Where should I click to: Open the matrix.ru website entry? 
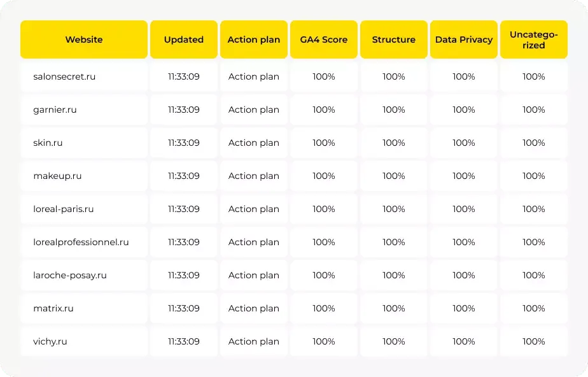(x=53, y=308)
